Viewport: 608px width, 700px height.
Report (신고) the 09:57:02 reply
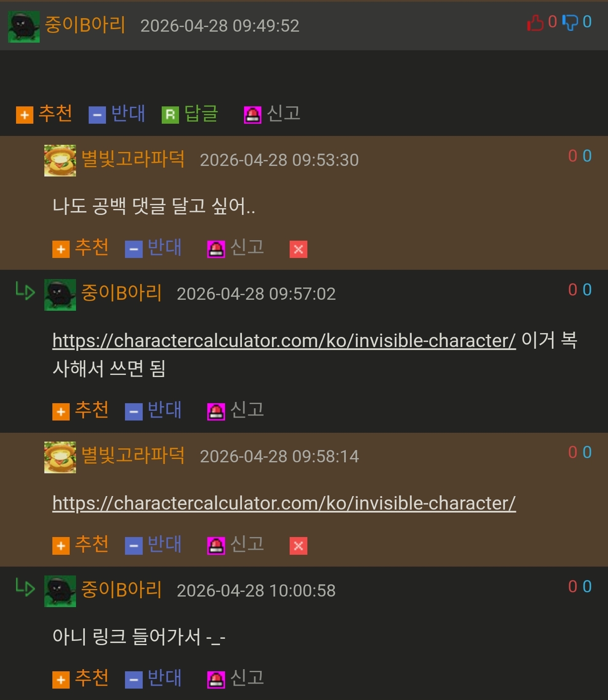tap(236, 410)
